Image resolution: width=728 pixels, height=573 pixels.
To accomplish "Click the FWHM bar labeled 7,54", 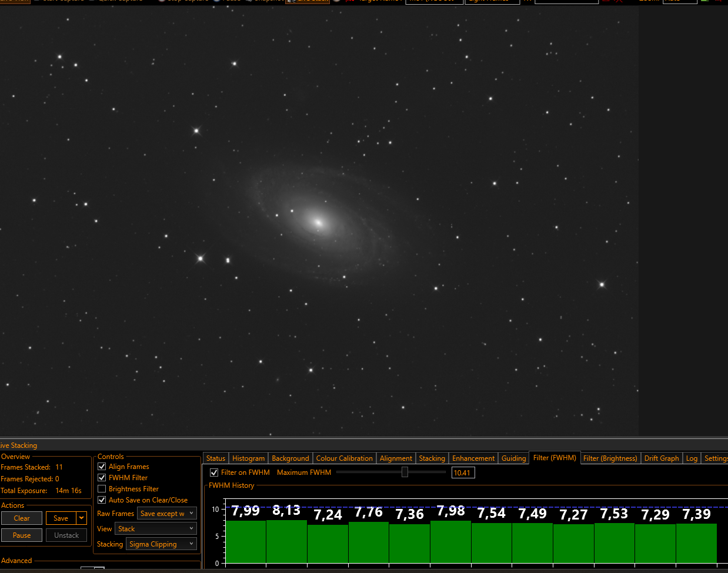I will pyautogui.click(x=492, y=542).
